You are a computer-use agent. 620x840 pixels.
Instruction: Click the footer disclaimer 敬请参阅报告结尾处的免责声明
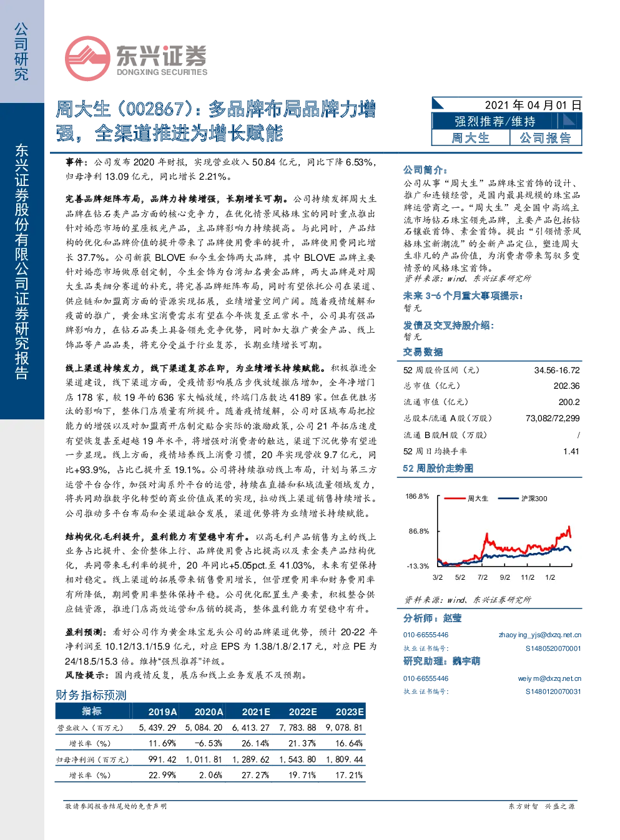[x=116, y=806]
